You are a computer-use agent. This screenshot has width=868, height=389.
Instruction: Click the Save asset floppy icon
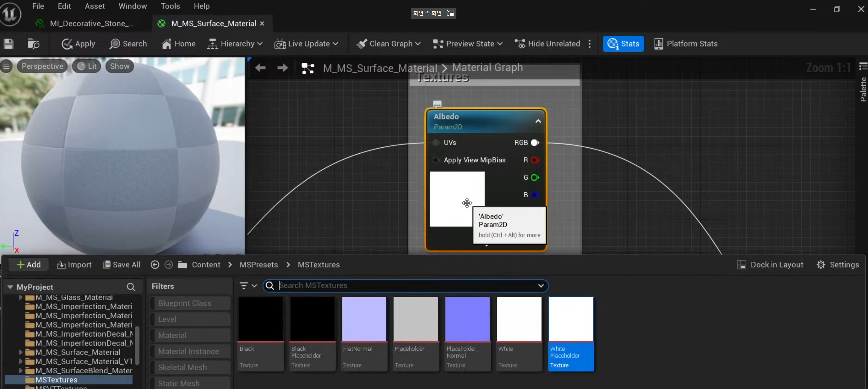pyautogui.click(x=9, y=44)
